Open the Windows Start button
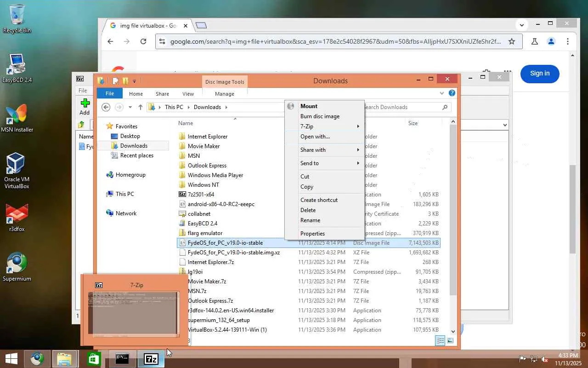Viewport: 588px width, 368px height. click(x=11, y=358)
